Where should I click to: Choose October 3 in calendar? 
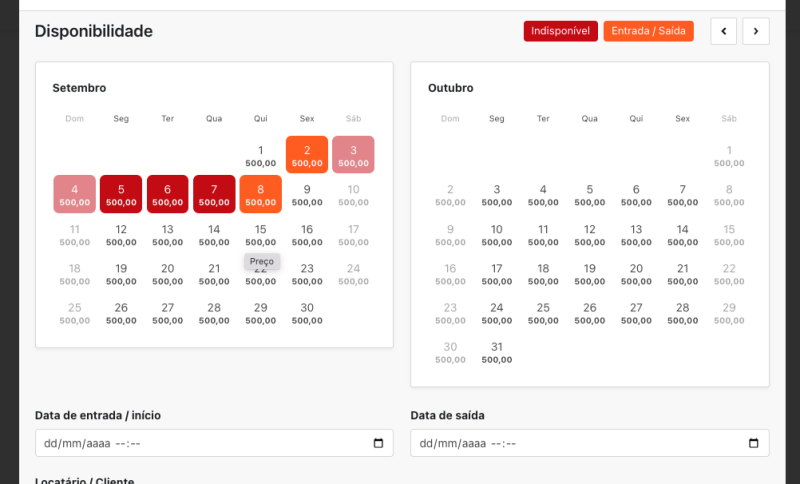tap(497, 194)
